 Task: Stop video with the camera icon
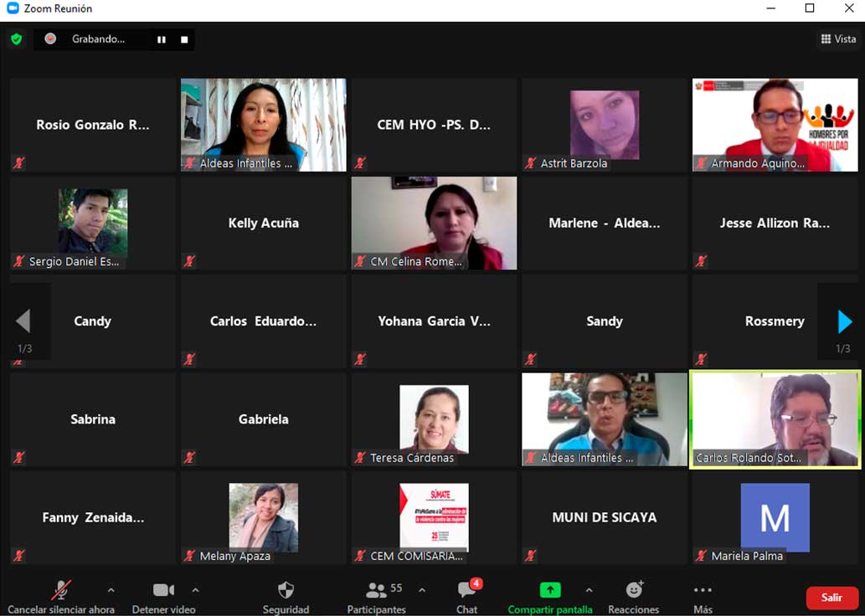pyautogui.click(x=163, y=591)
